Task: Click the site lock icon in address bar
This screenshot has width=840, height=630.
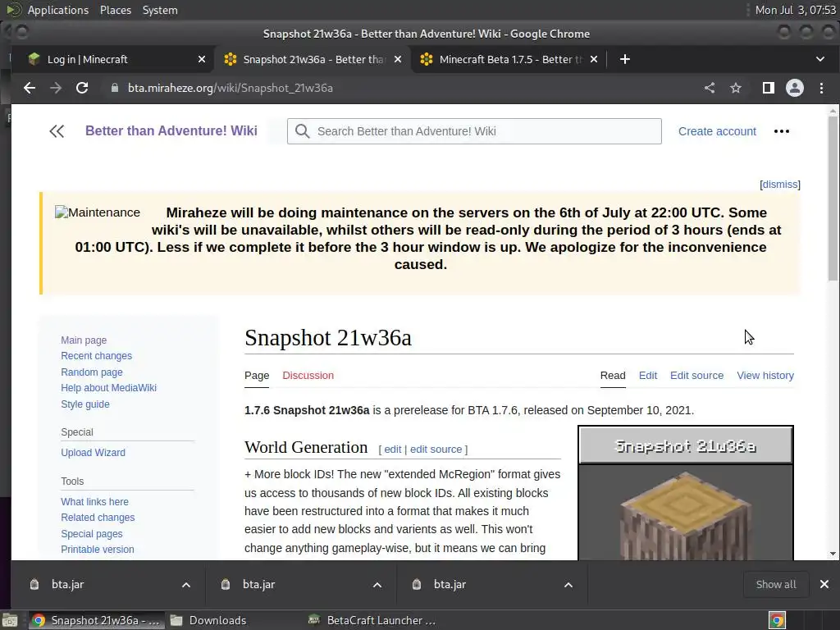Action: 114,88
